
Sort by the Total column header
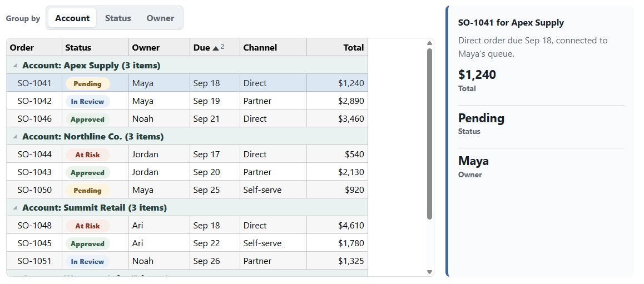[337, 47]
